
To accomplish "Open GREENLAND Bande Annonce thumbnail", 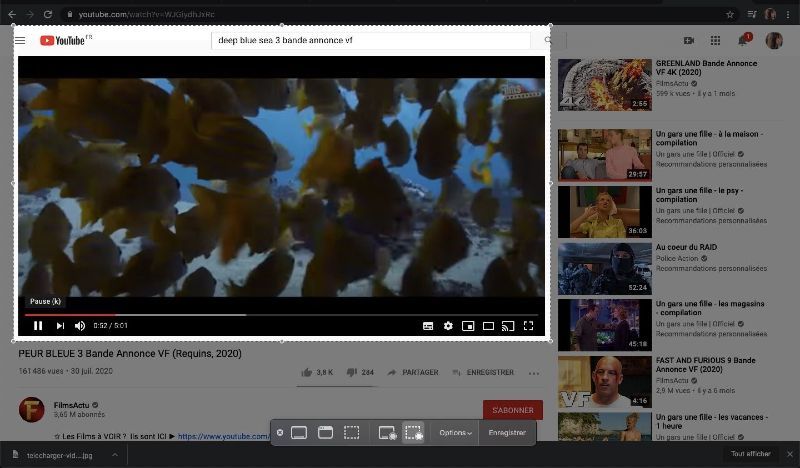I will coord(605,84).
